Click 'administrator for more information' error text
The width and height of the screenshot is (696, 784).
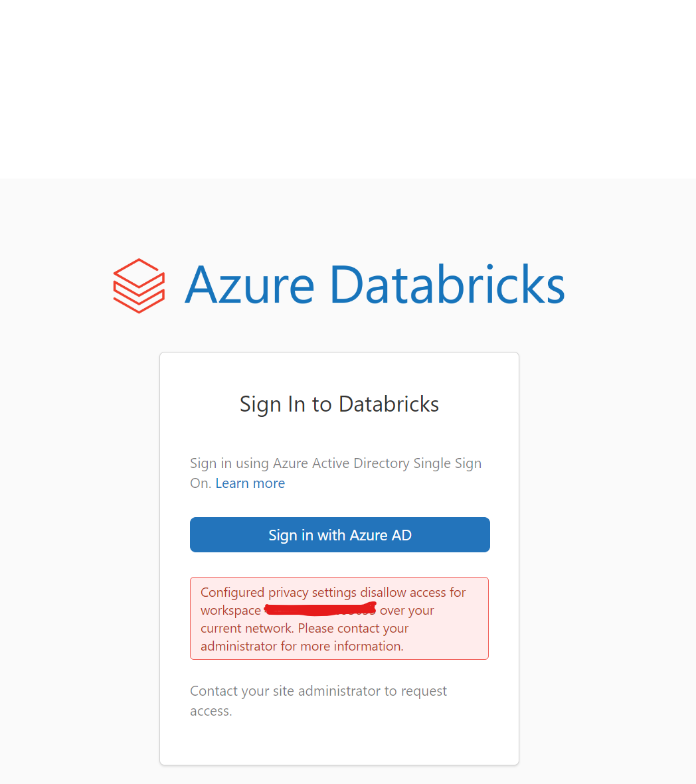[302, 646]
